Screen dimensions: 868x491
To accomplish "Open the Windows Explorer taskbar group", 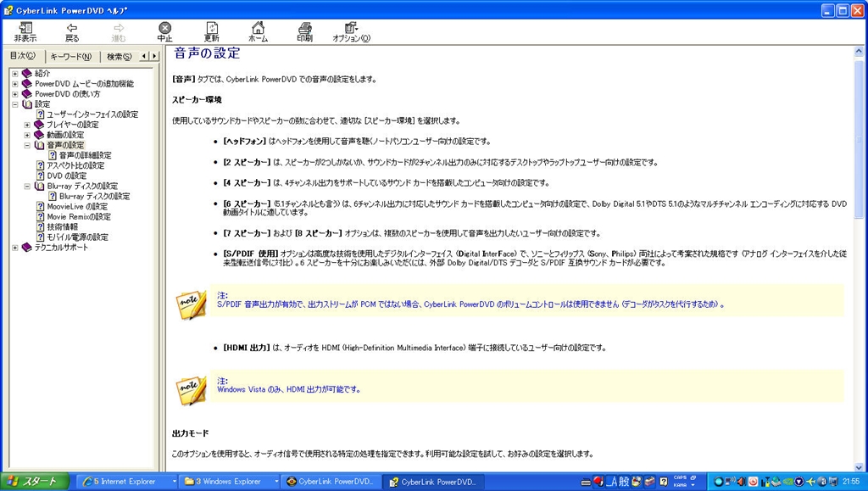I will coord(230,482).
